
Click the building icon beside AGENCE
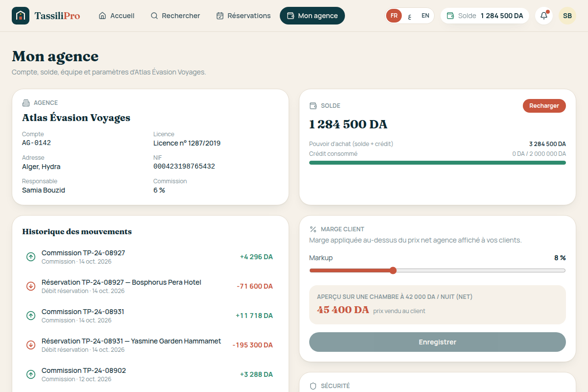(26, 103)
